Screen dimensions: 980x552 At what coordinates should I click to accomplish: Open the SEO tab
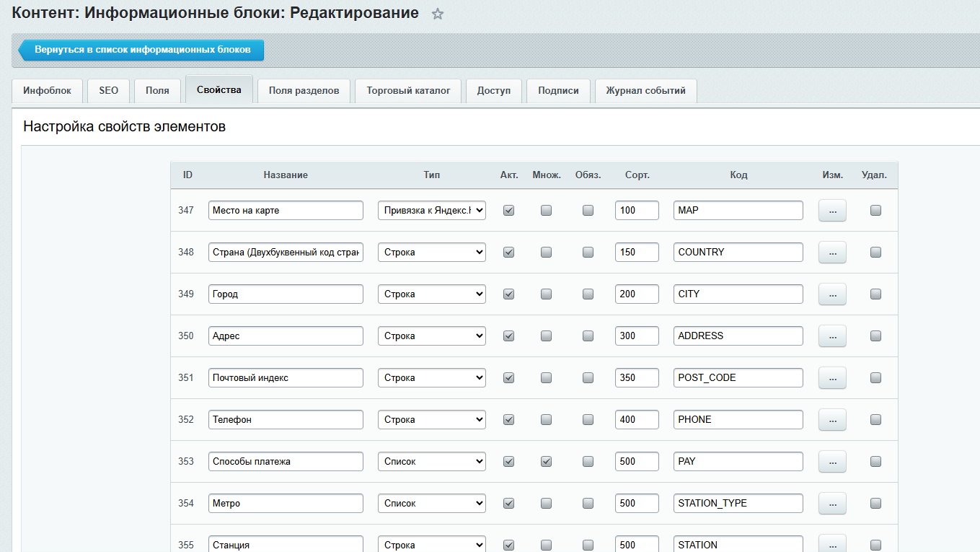click(x=108, y=91)
